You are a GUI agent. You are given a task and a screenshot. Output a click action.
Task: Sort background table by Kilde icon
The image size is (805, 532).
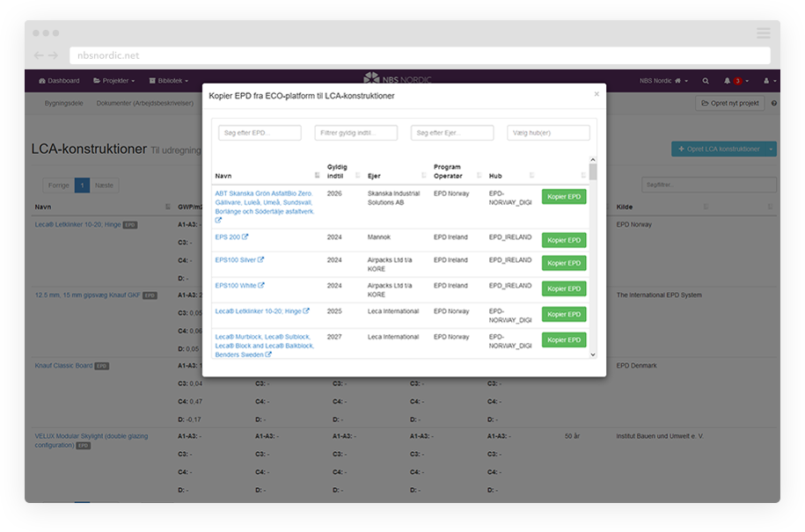[x=706, y=207]
